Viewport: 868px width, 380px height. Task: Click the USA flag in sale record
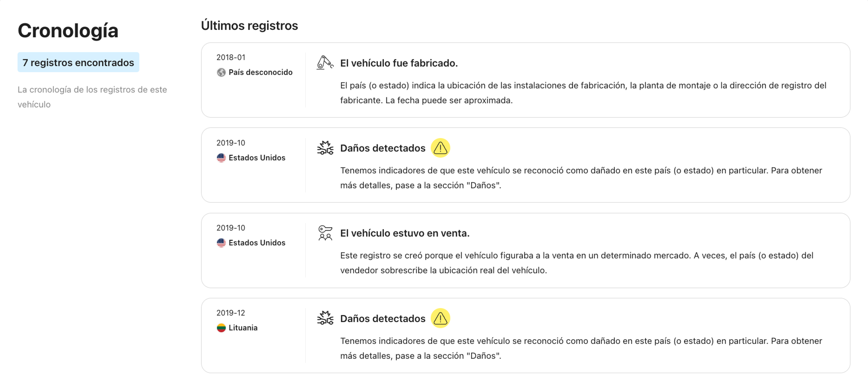coord(221,243)
